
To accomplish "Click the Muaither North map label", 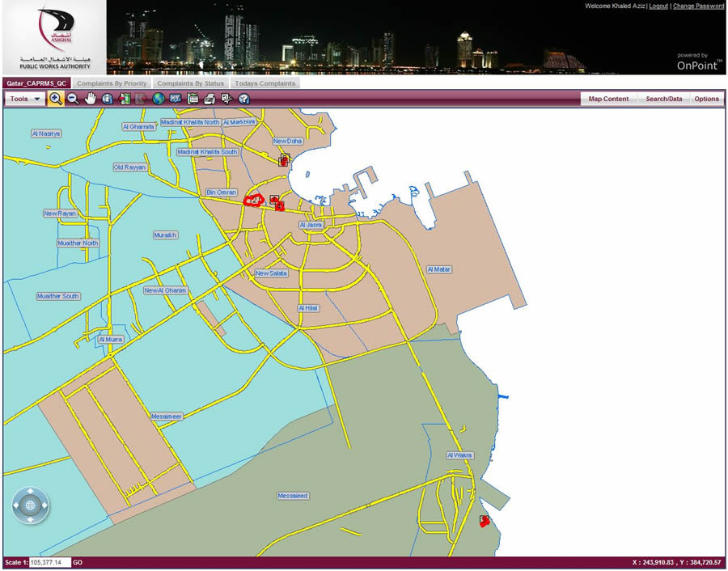I will [x=78, y=243].
